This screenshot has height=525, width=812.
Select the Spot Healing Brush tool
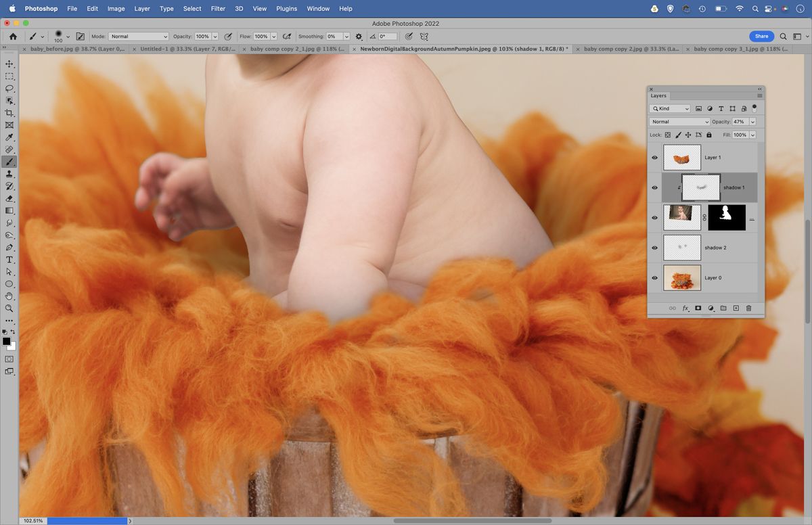(x=9, y=150)
